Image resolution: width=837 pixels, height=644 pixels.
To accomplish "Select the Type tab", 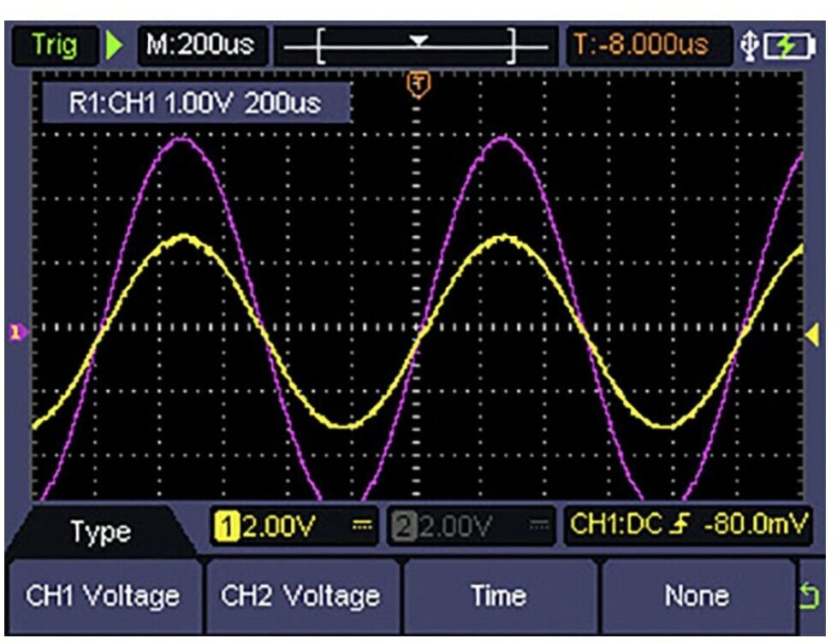I will (x=101, y=531).
